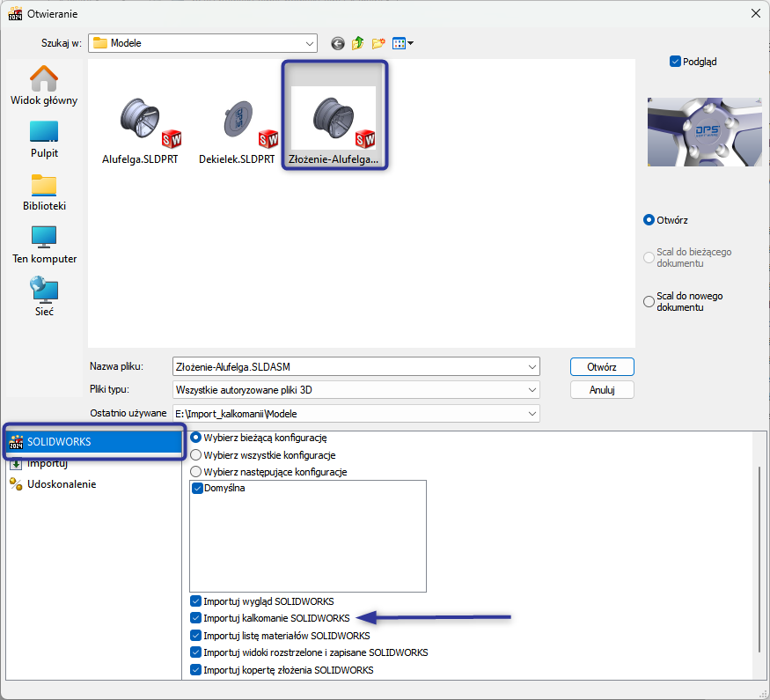770x700 pixels.
Task: Uncheck Importuj kalkomanie SOLIDWORKS
Action: point(196,618)
